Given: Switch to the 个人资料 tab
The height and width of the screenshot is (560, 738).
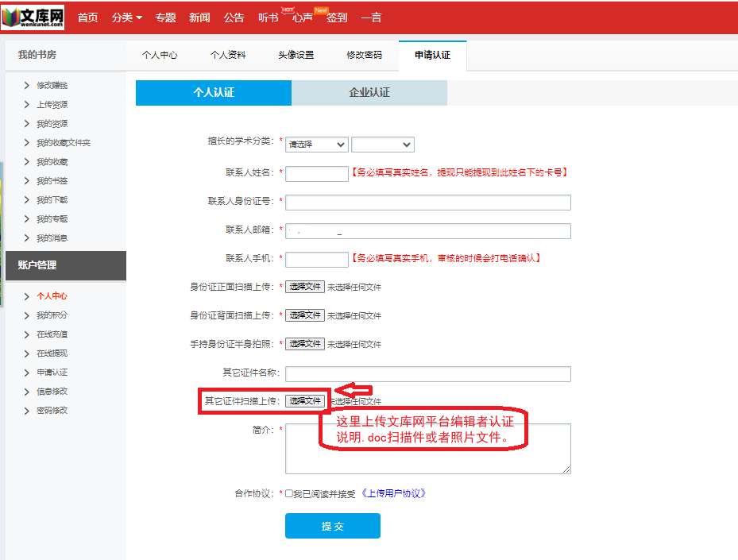Looking at the screenshot, I should (228, 55).
